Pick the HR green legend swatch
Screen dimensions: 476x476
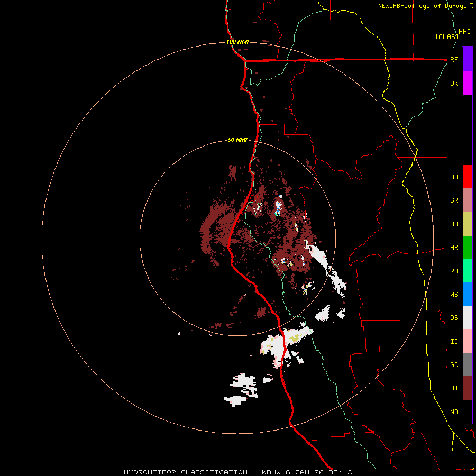[x=467, y=248]
